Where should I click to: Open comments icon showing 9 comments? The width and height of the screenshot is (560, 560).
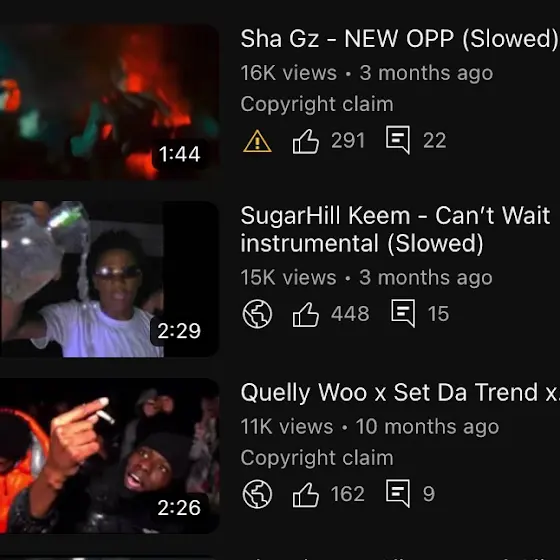[x=398, y=493]
